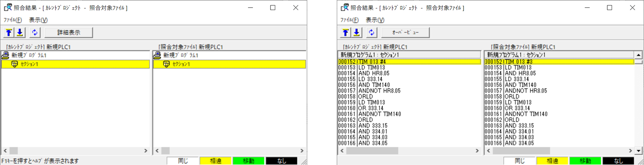Viewport: 644px width, 165px height.
Task: Open ファイル(F) menu in left window
Action: (13, 20)
